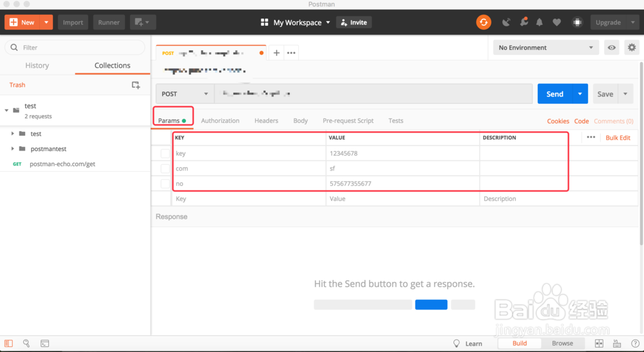The height and width of the screenshot is (352, 644).
Task: Click the Invite button
Action: 354,22
